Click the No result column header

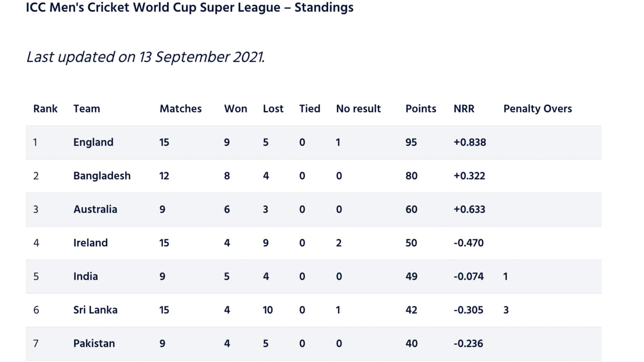pyautogui.click(x=359, y=109)
